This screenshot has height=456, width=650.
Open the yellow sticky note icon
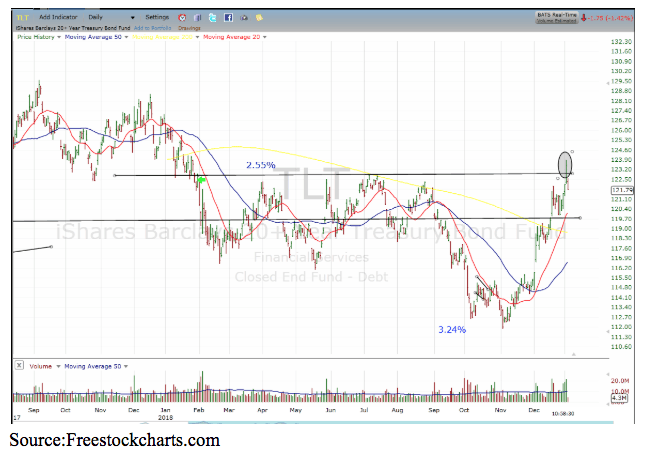(x=259, y=17)
